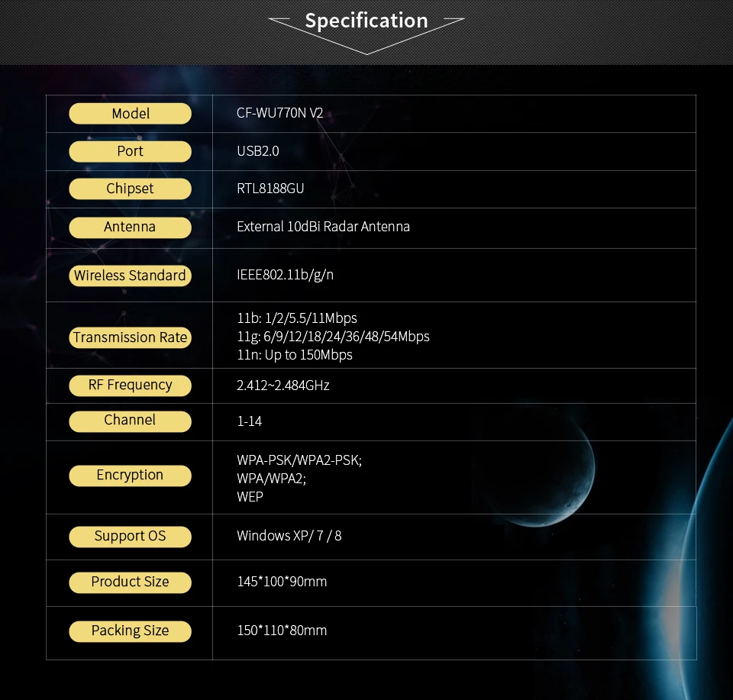Select the Port label pill
Viewport: 733px width, 700px height.
point(130,151)
